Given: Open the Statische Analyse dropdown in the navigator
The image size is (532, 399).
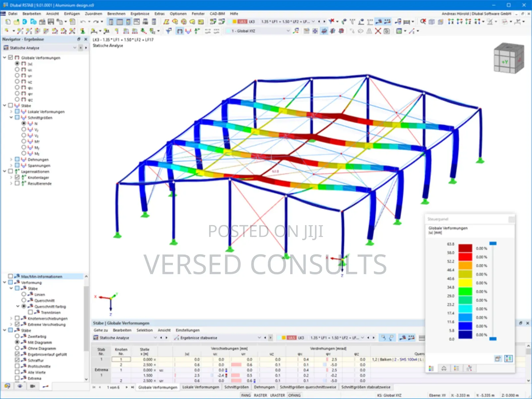Looking at the screenshot, I should 75,48.
